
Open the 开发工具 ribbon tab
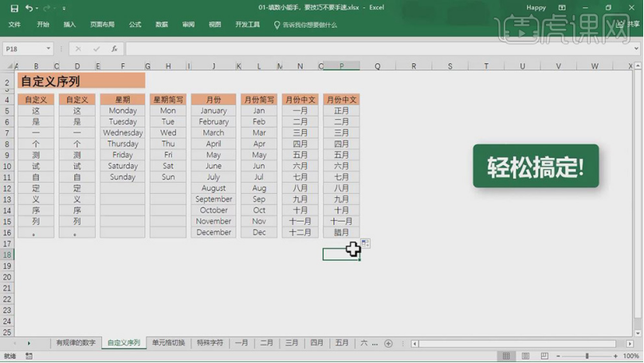[247, 25]
